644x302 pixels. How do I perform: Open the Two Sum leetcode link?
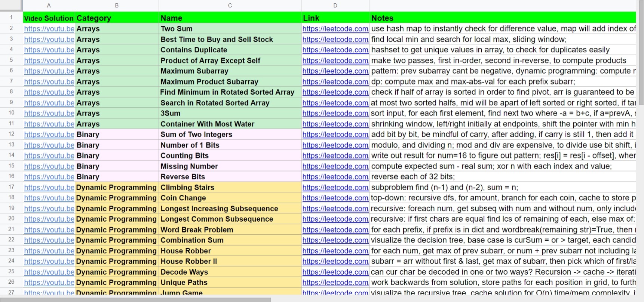[335, 29]
